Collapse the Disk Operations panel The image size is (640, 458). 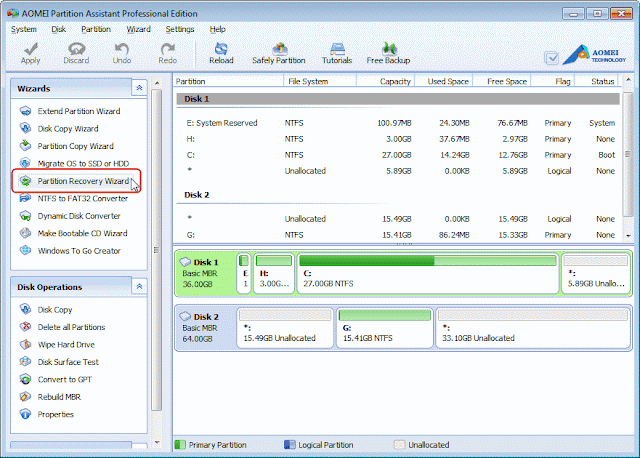click(139, 287)
